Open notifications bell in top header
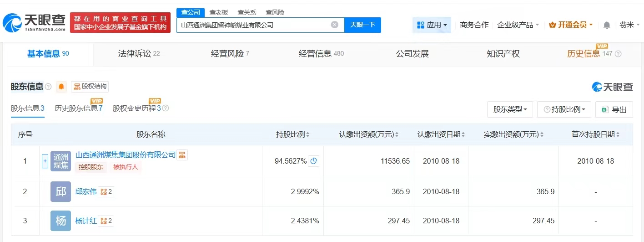Image resolution: width=644 pixels, height=242 pixels. click(607, 25)
